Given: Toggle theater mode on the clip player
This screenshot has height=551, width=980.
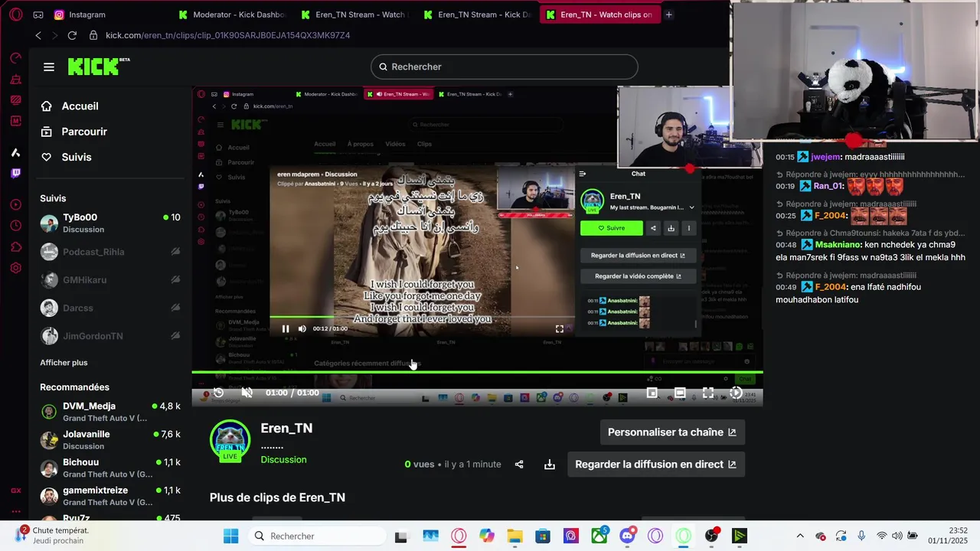Looking at the screenshot, I should (680, 393).
